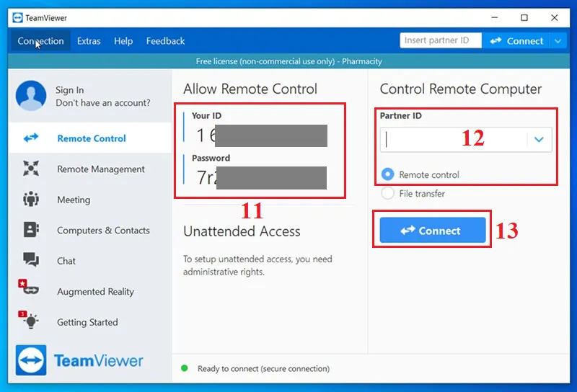Click the Don't have an account? link
577x392 pixels.
103,103
